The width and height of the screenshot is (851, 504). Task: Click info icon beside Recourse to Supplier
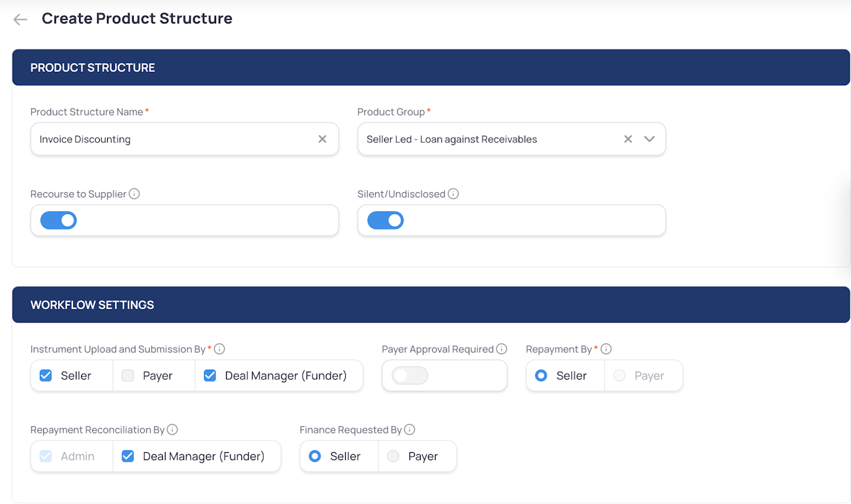pyautogui.click(x=134, y=194)
